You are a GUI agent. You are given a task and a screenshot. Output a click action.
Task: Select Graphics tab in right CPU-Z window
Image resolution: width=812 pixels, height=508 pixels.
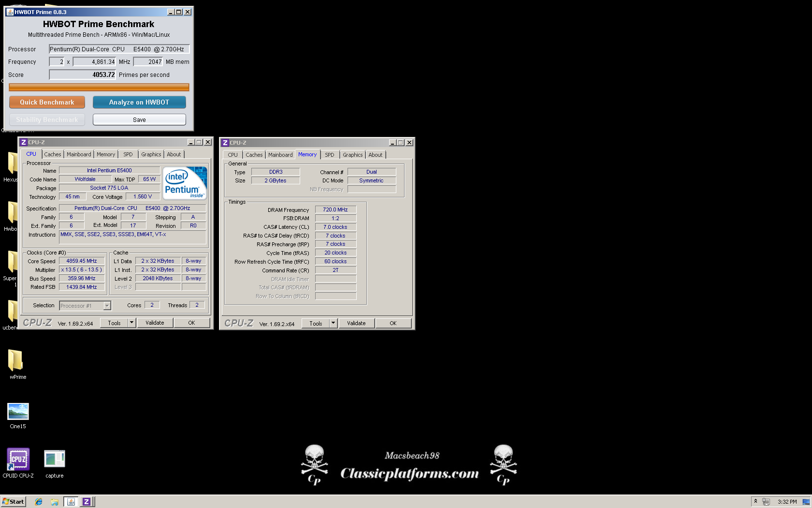coord(353,155)
